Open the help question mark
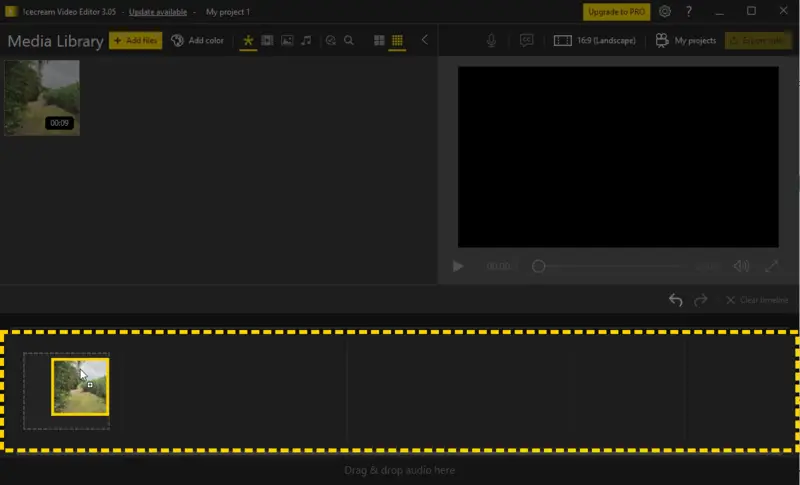 (x=689, y=11)
